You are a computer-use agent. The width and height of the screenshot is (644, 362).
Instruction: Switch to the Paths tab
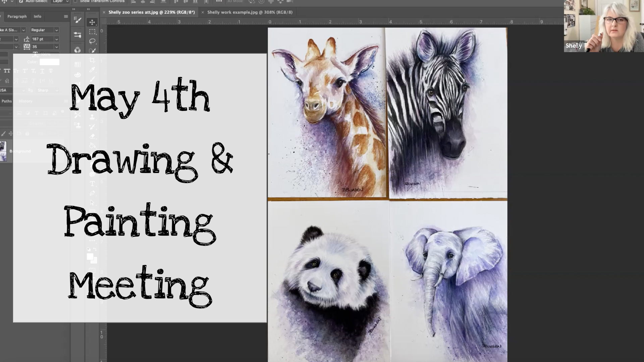click(6, 101)
